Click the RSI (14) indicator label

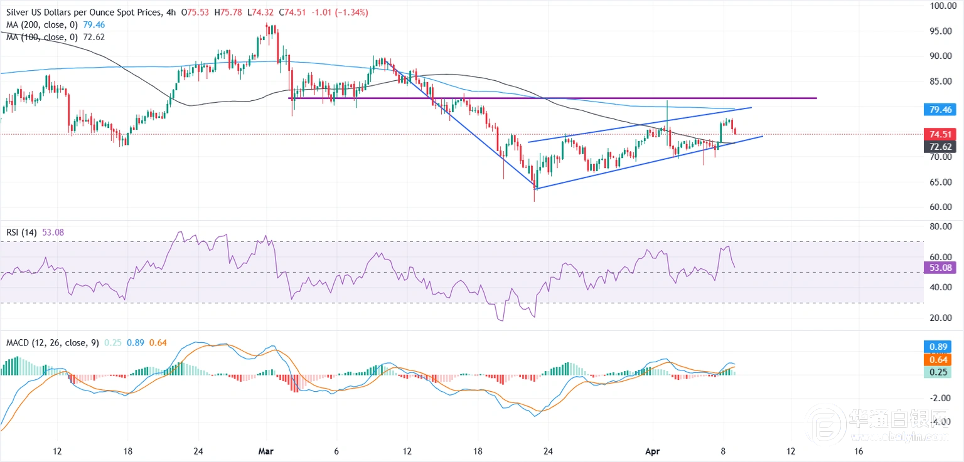tap(21, 232)
